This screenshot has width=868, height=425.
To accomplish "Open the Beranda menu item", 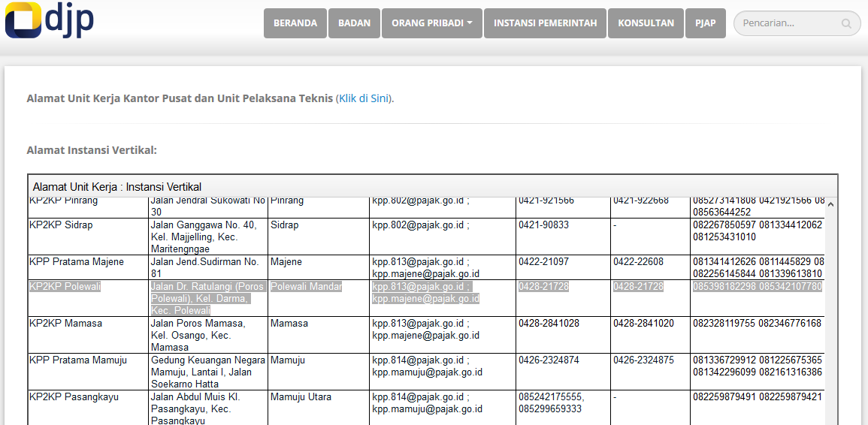I will pyautogui.click(x=295, y=23).
